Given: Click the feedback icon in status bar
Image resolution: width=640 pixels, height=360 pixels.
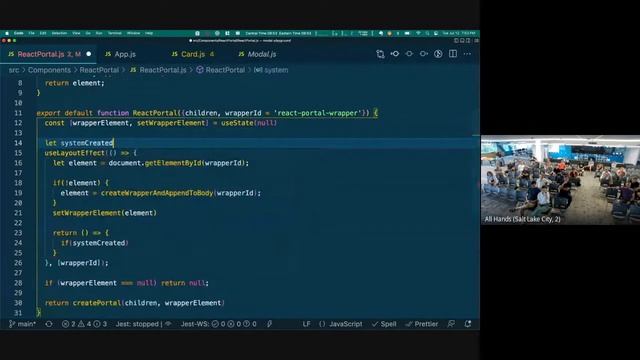Looking at the screenshot, I should pos(451,324).
